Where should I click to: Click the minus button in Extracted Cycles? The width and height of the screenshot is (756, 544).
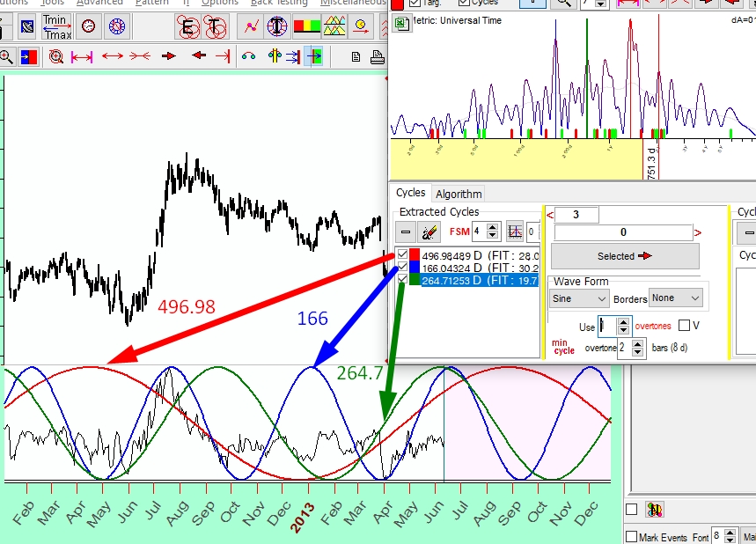pyautogui.click(x=406, y=232)
